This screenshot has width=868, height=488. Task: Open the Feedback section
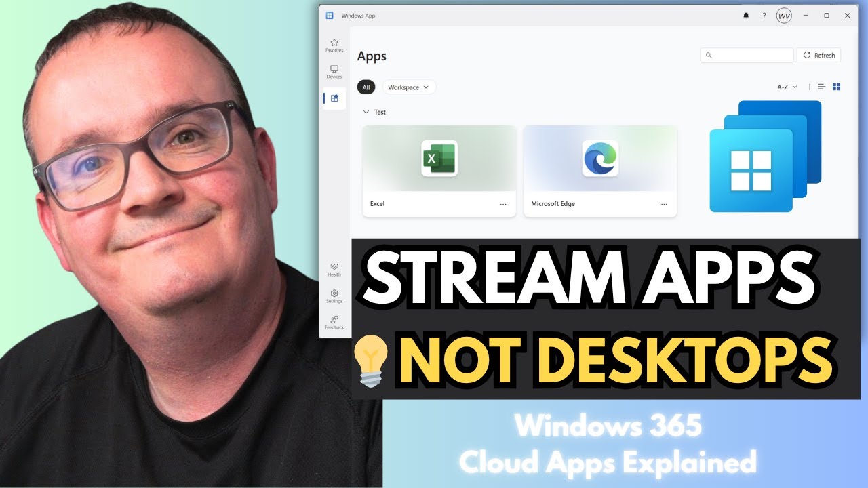(x=334, y=323)
